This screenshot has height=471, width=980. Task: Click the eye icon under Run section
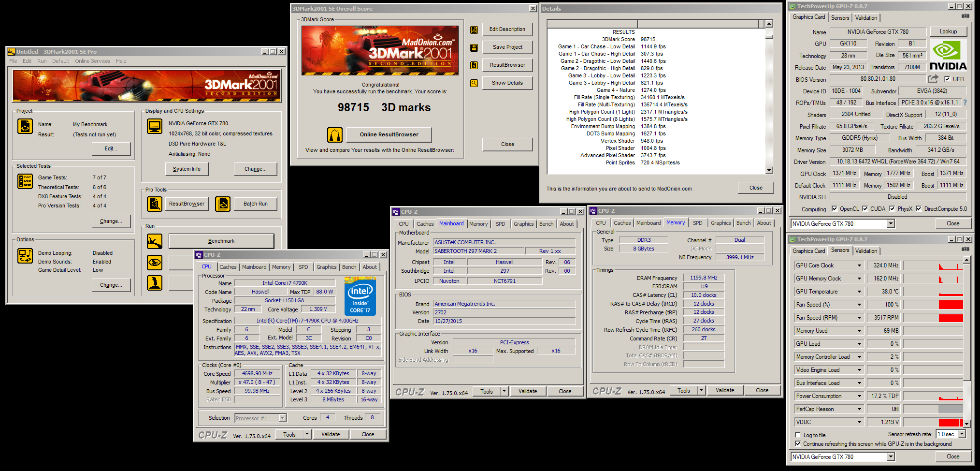coord(155,262)
